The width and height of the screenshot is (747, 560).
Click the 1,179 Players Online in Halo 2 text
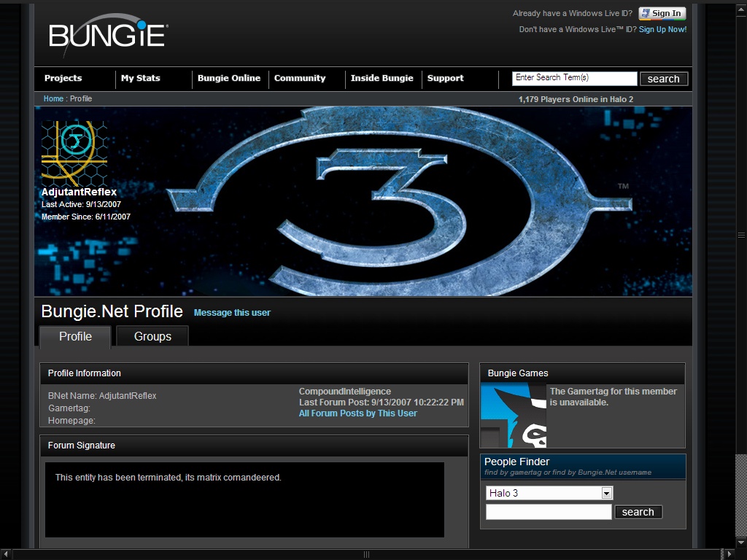(576, 99)
